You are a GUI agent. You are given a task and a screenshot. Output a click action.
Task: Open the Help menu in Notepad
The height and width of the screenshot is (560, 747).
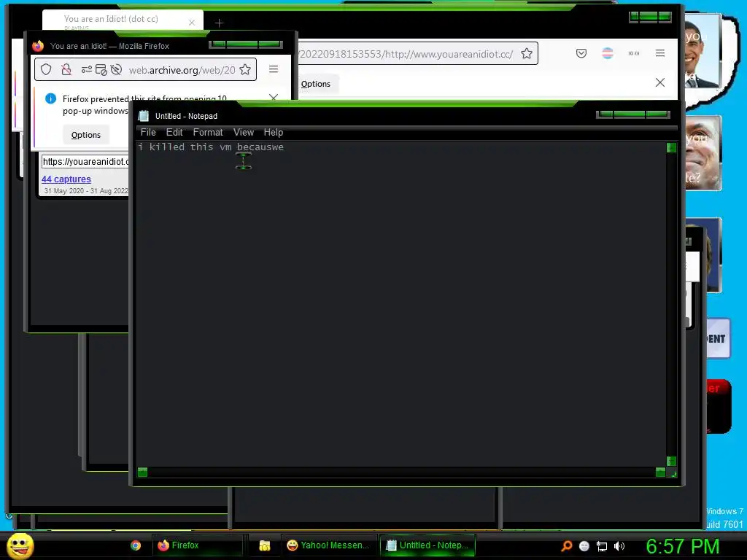click(x=274, y=133)
